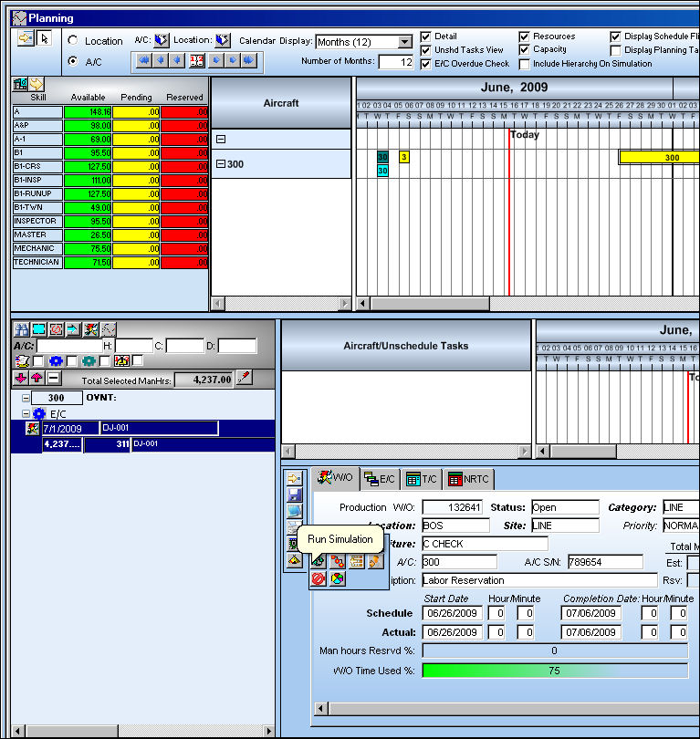The width and height of the screenshot is (700, 739).
Task: Click the orange table-with-arrow icon in popup
Action: pyautogui.click(x=356, y=561)
